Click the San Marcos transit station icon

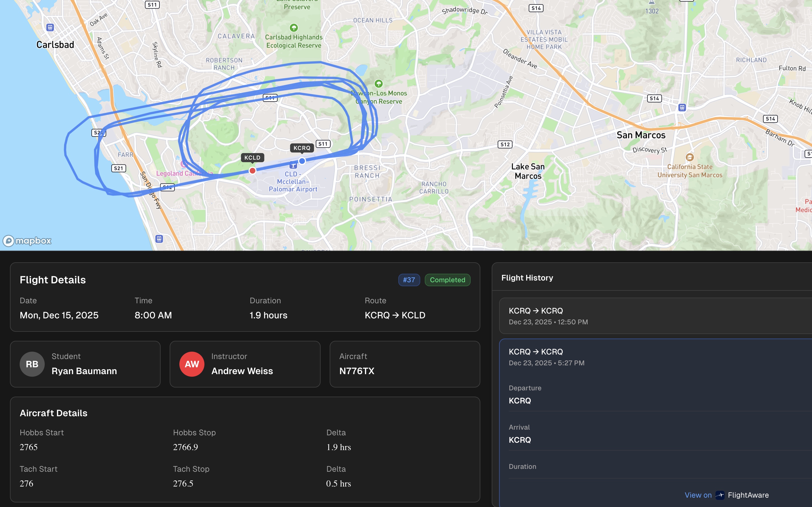(682, 108)
